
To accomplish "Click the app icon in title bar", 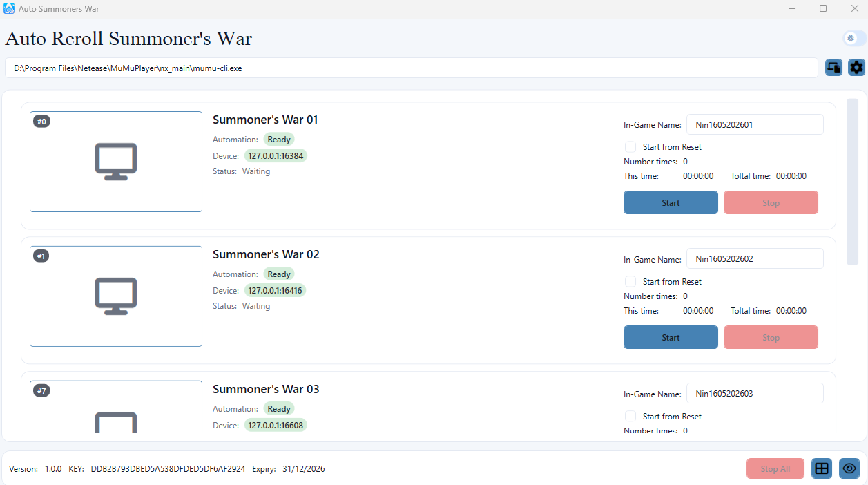I will (9, 8).
